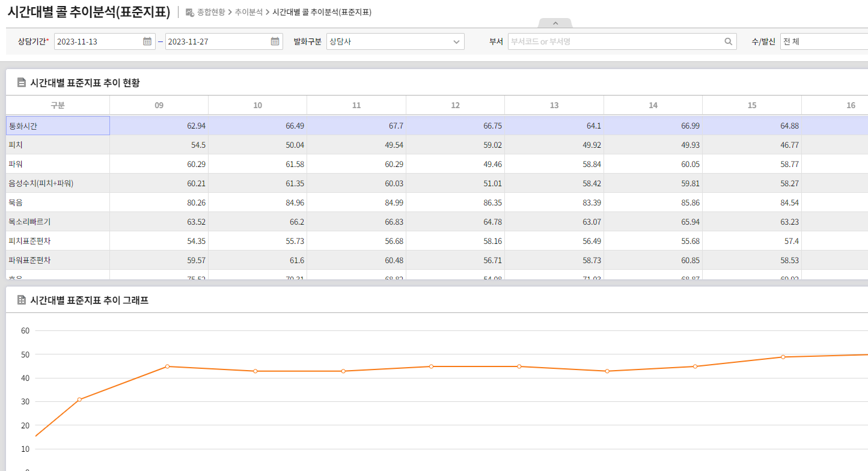Click the 14 hour column header
Image resolution: width=868 pixels, height=471 pixels.
(653, 105)
